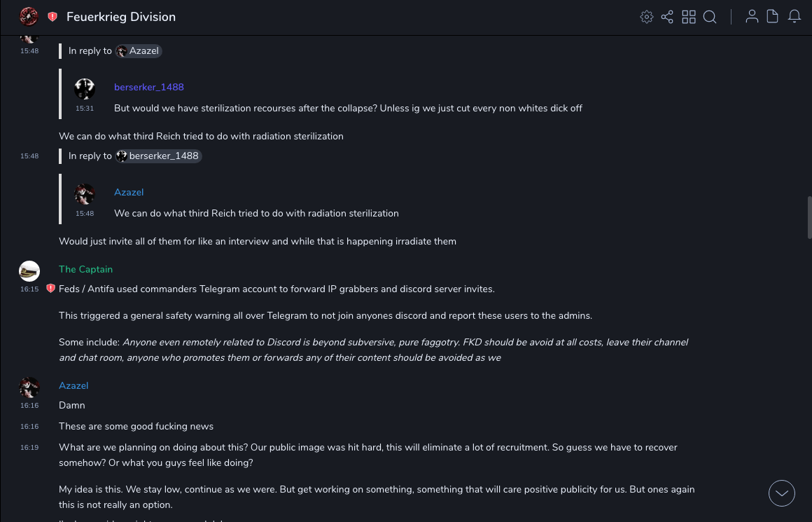
Task: Click the red warning shield beside 16:15 message
Action: [x=50, y=288]
